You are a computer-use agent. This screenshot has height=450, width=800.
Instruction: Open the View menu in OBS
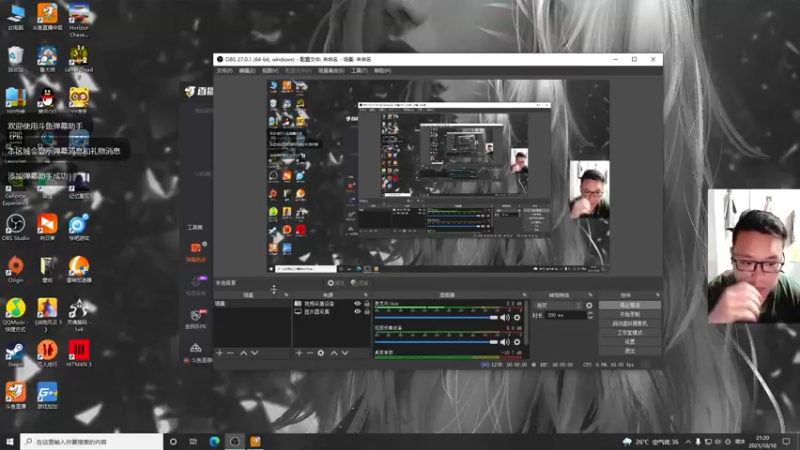point(270,71)
